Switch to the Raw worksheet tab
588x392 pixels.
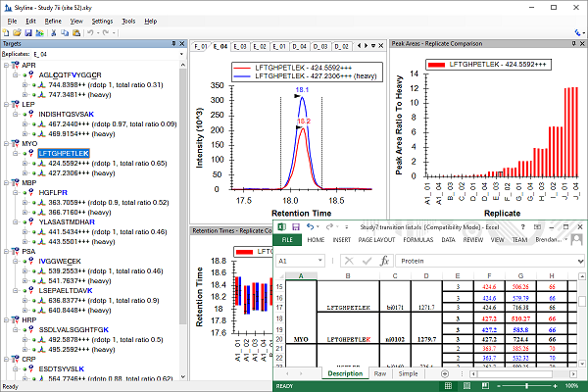click(x=380, y=373)
